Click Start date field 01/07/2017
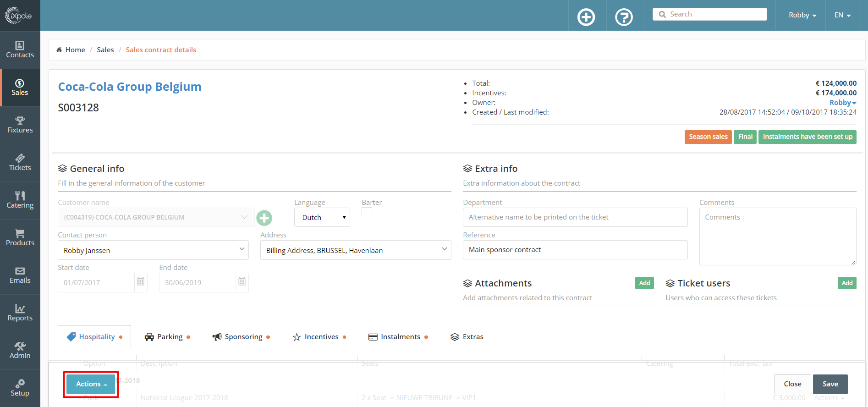Image resolution: width=868 pixels, height=407 pixels. tap(96, 282)
